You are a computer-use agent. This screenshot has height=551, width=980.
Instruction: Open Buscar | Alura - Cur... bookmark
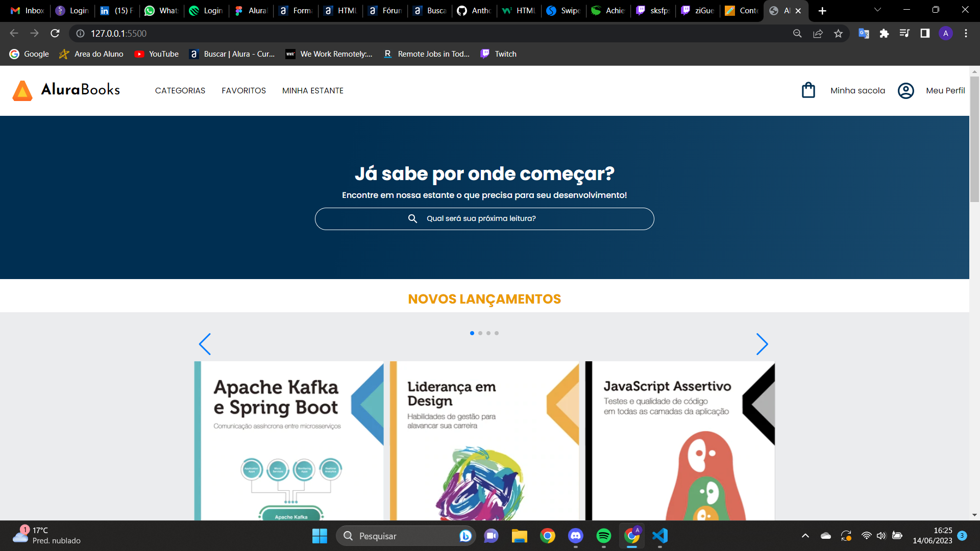click(232, 54)
